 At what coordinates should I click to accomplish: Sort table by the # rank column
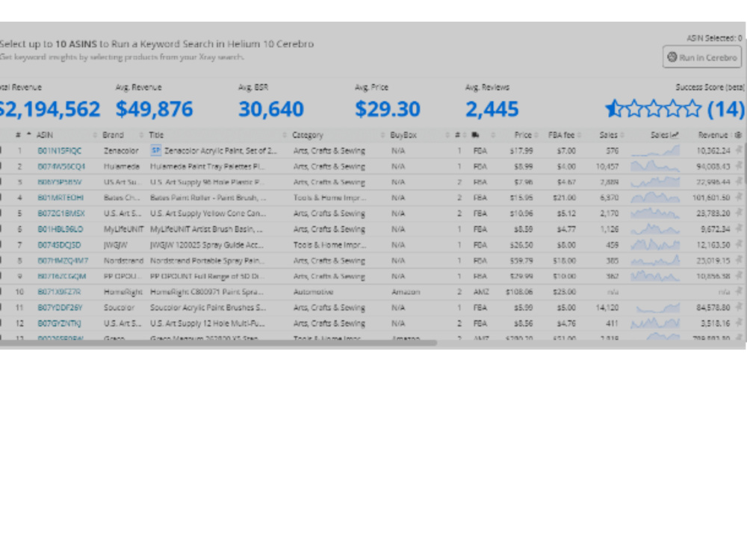[18, 135]
